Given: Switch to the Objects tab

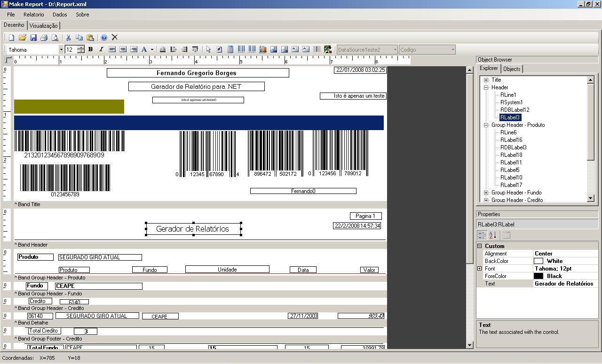Looking at the screenshot, I should coord(512,69).
